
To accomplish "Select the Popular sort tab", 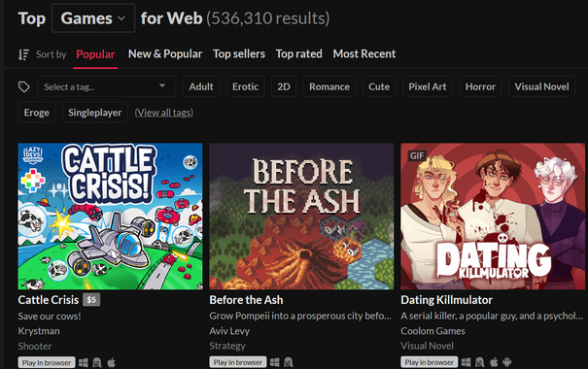I will coord(95,54).
